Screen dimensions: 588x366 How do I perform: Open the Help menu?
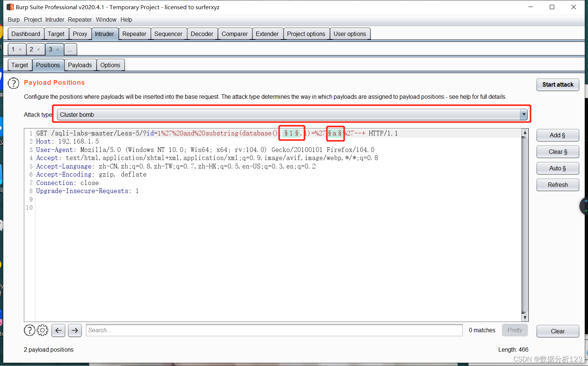click(126, 19)
